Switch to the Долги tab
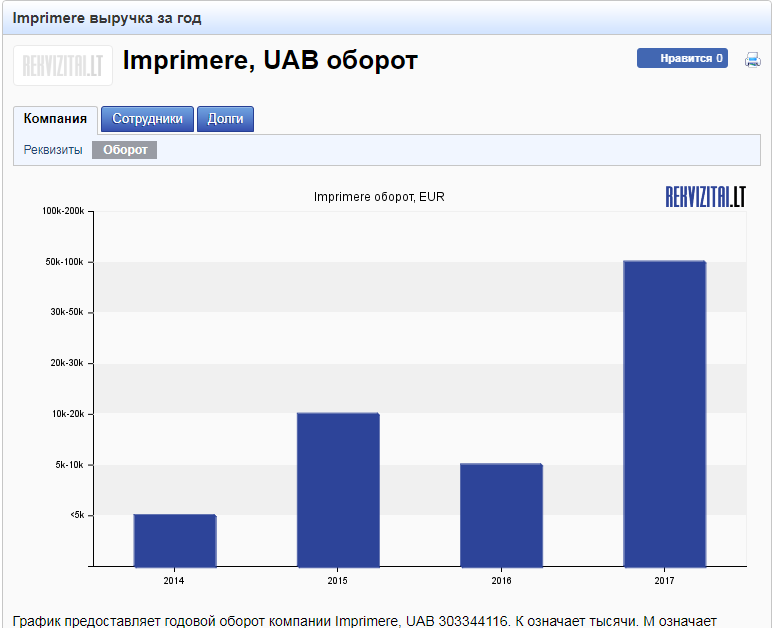This screenshot has height=628, width=772. 225,119
